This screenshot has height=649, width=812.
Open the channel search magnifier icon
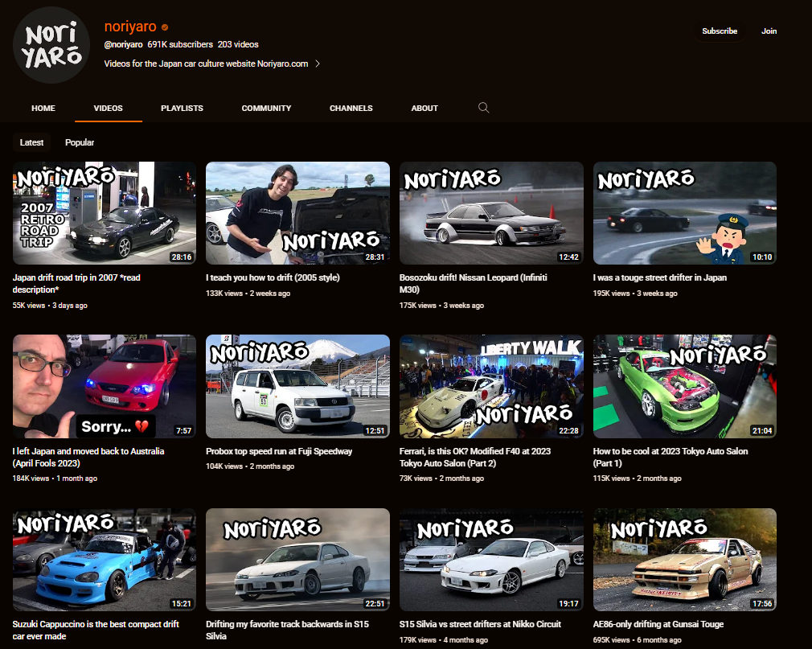coord(483,108)
